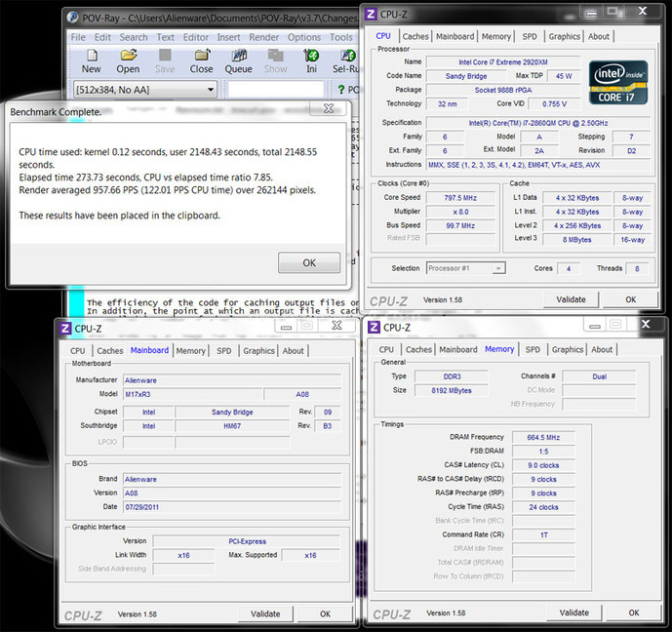Screen dimensions: 672x632
Task: Select About tab in the Memory CPU-Z window
Action: coord(602,349)
